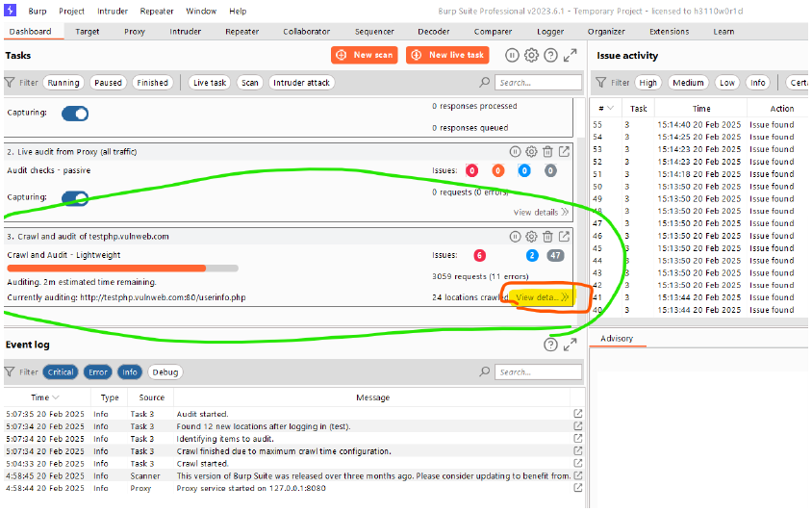
Task: Filter issues by Medium severity
Action: click(688, 83)
